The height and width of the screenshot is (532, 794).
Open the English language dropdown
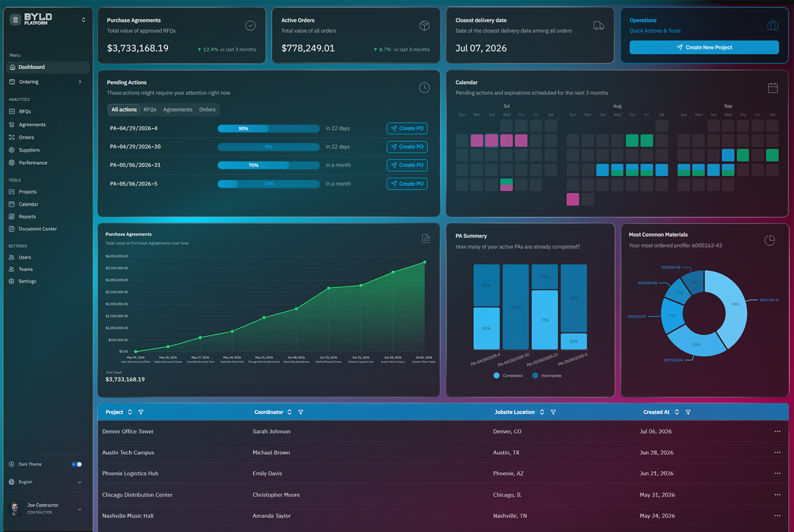pos(45,482)
